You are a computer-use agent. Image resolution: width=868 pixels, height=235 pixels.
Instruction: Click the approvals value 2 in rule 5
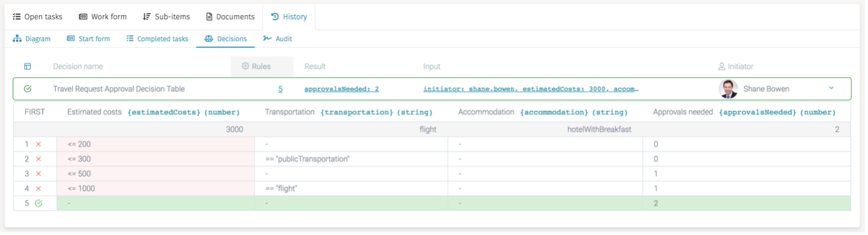747,204
